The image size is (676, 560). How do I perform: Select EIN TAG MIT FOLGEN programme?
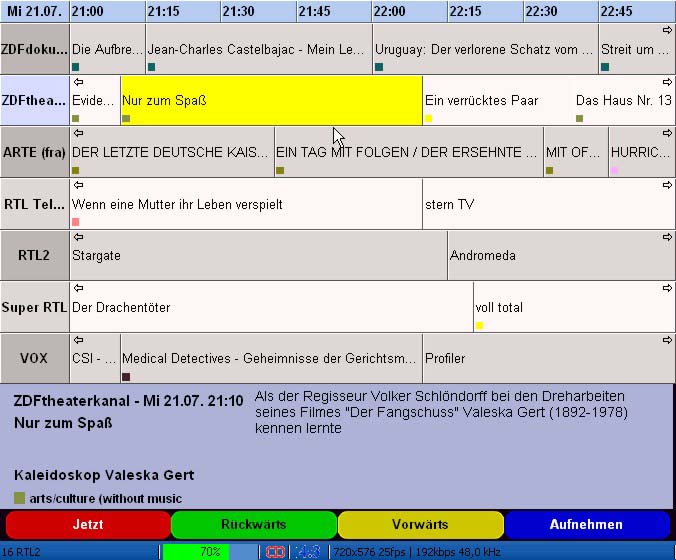pyautogui.click(x=409, y=152)
